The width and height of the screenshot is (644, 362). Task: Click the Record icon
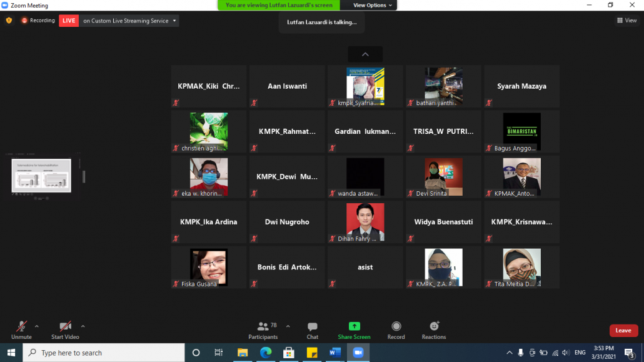coord(396,326)
